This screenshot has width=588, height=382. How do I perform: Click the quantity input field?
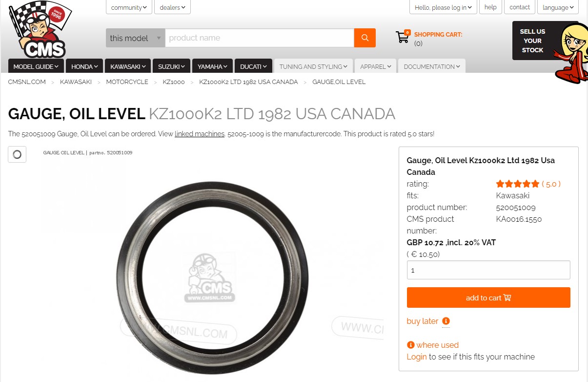pyautogui.click(x=488, y=270)
